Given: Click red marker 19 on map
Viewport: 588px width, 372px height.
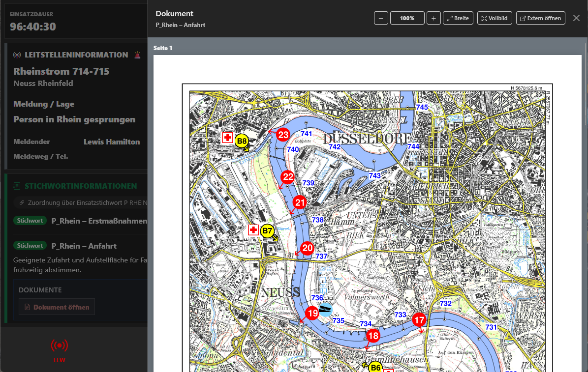Looking at the screenshot, I should point(312,313).
